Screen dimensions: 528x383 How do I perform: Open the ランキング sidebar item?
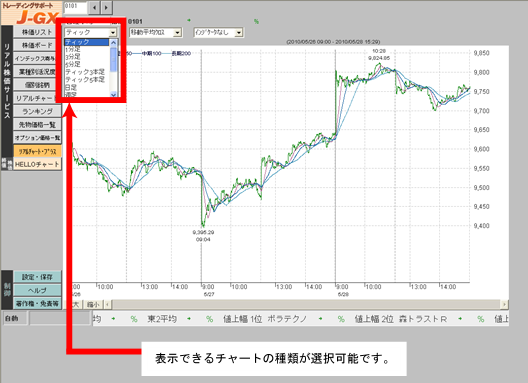click(x=37, y=111)
